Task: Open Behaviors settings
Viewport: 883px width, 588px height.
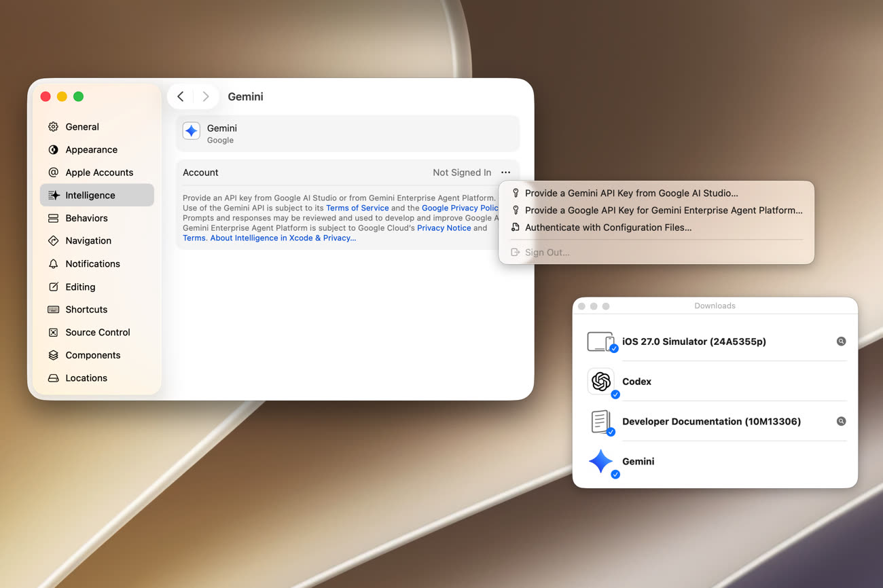Action: click(97, 218)
